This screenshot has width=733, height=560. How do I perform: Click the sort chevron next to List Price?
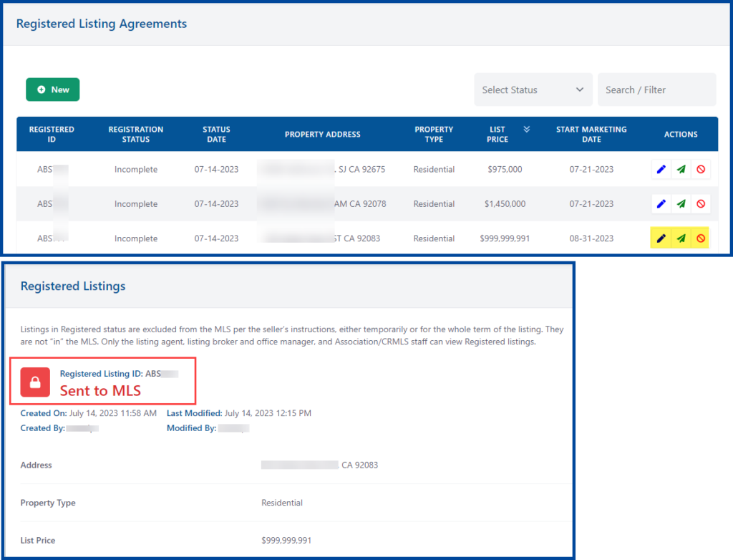[x=528, y=128]
